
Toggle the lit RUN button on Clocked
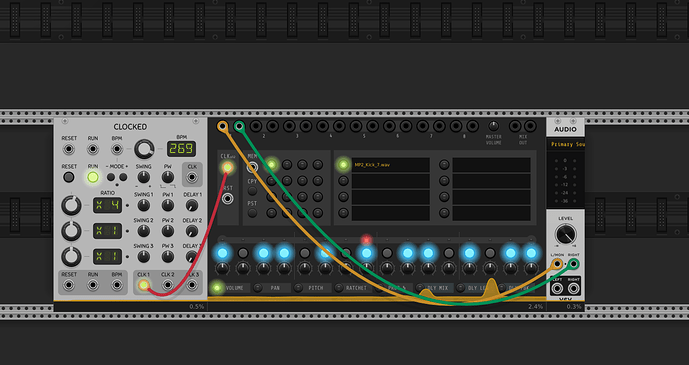coord(93,177)
